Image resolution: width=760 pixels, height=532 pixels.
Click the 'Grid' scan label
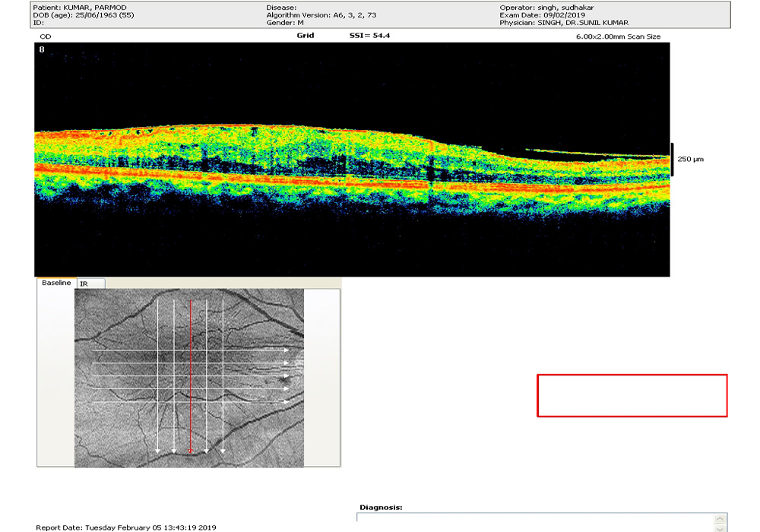pyautogui.click(x=306, y=36)
